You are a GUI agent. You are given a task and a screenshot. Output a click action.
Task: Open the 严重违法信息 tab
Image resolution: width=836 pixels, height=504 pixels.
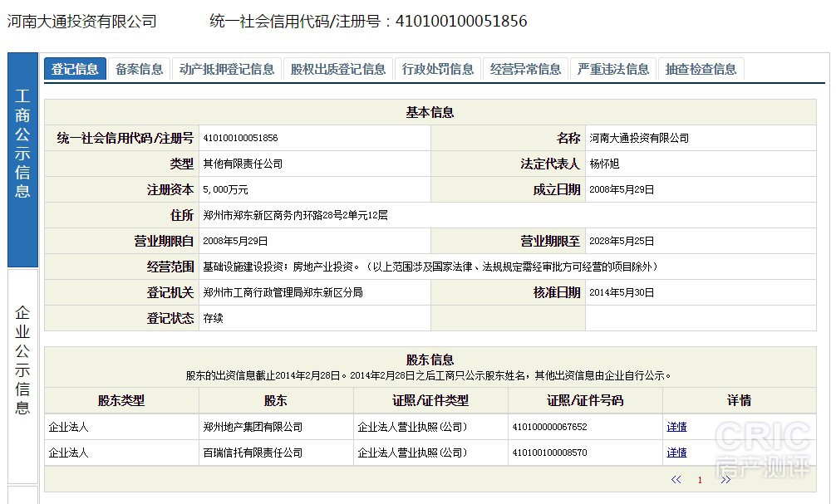[613, 69]
